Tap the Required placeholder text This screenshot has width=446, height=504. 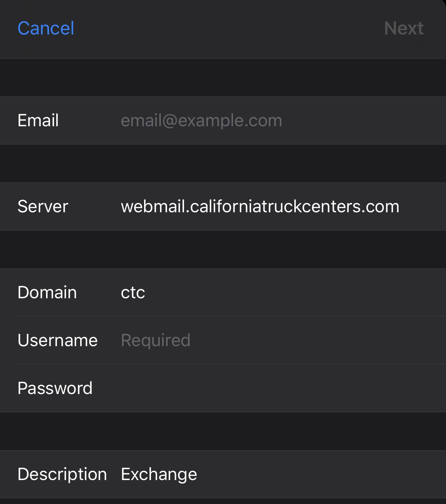pos(156,340)
